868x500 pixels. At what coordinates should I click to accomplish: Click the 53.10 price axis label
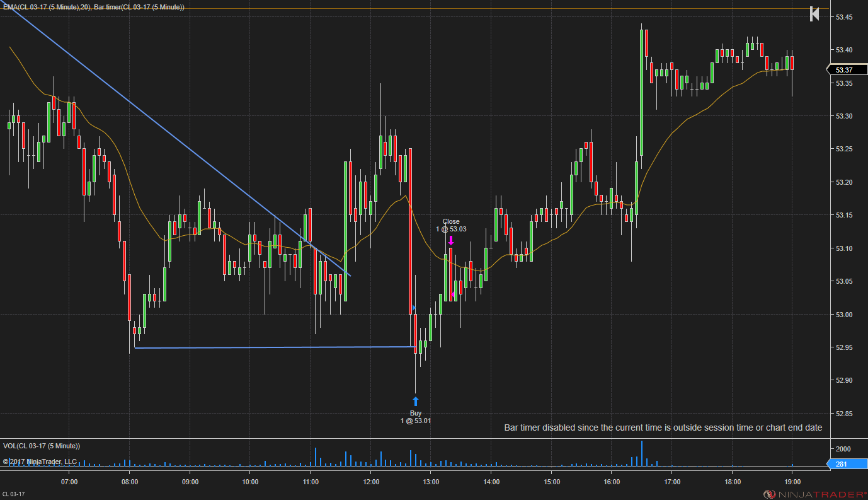843,248
